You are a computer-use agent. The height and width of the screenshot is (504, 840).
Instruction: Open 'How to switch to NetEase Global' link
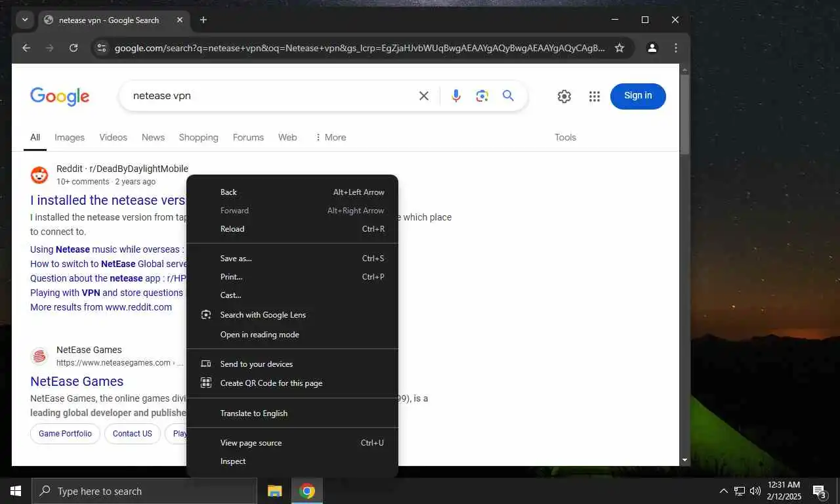pos(108,264)
